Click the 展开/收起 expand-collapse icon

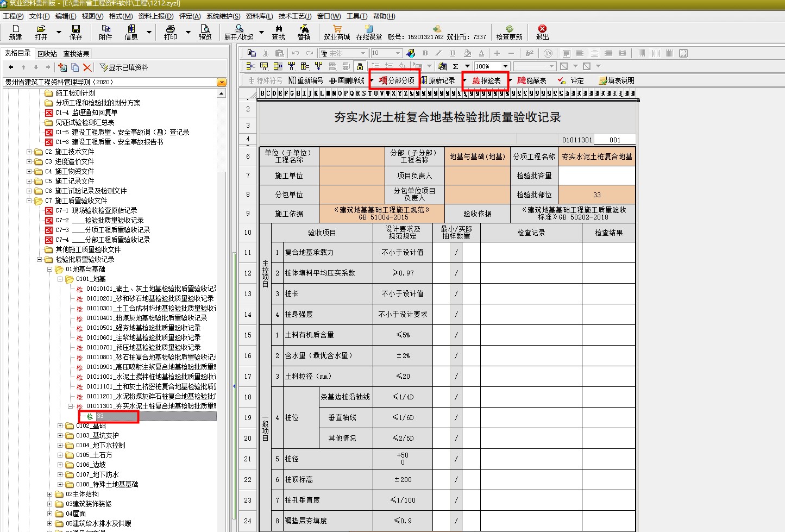tap(239, 33)
